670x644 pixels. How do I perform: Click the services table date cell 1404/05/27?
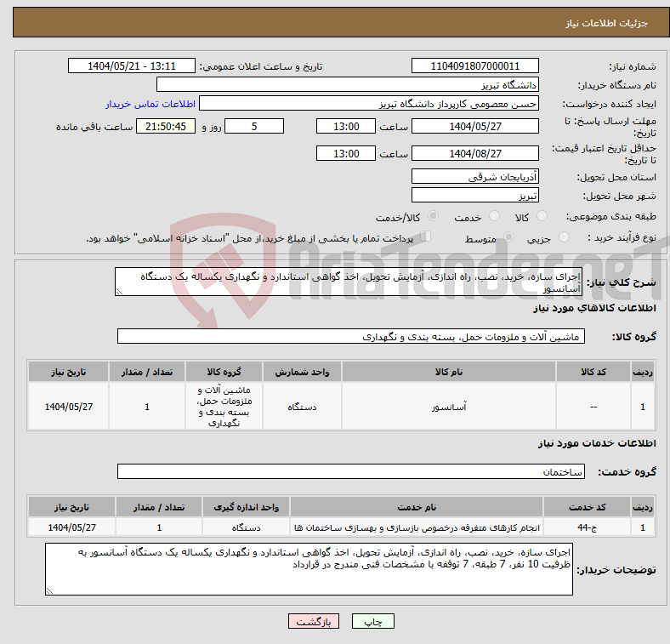click(x=71, y=527)
